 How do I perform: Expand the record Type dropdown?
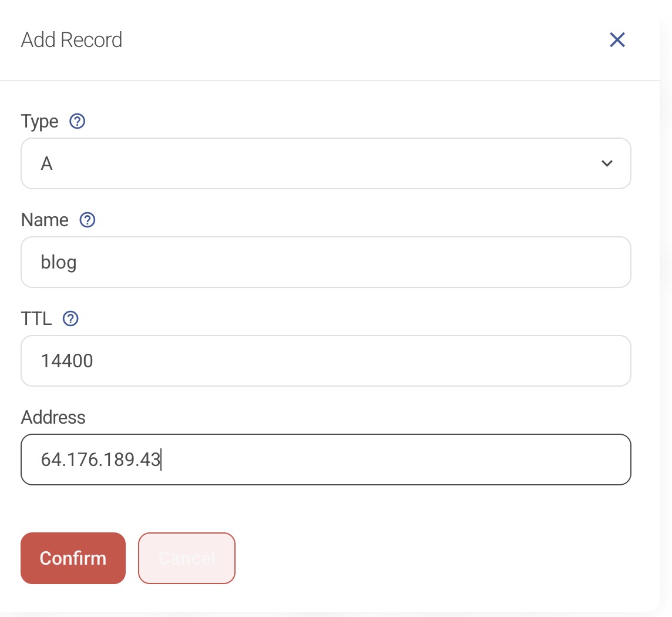(325, 163)
